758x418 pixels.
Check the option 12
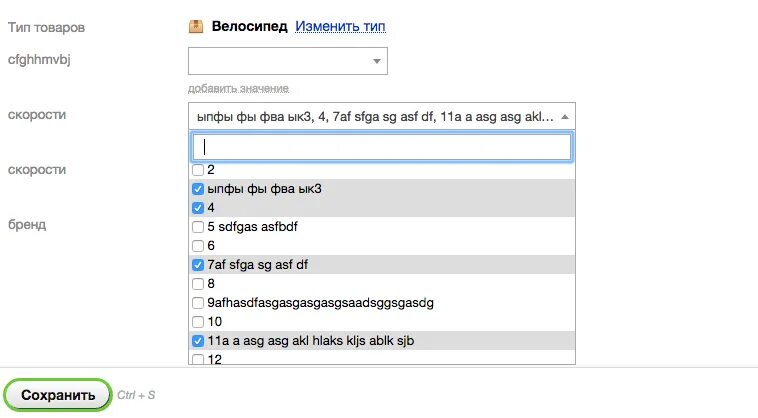pos(198,360)
